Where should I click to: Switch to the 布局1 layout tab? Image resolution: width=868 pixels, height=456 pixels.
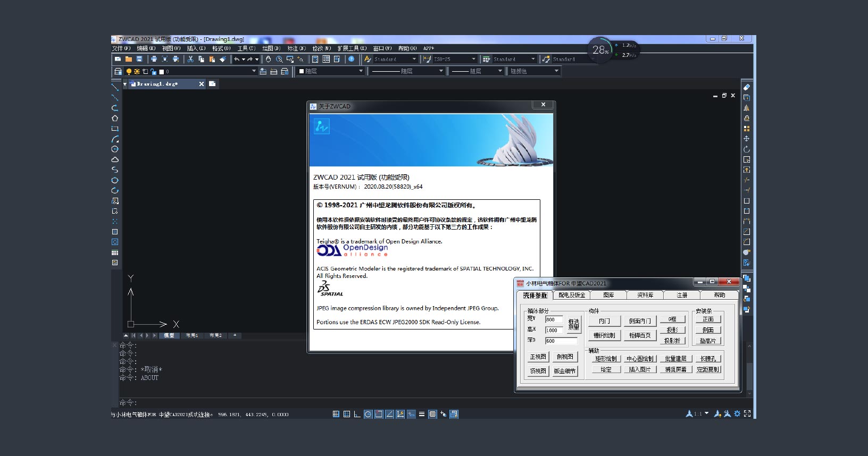(x=192, y=335)
